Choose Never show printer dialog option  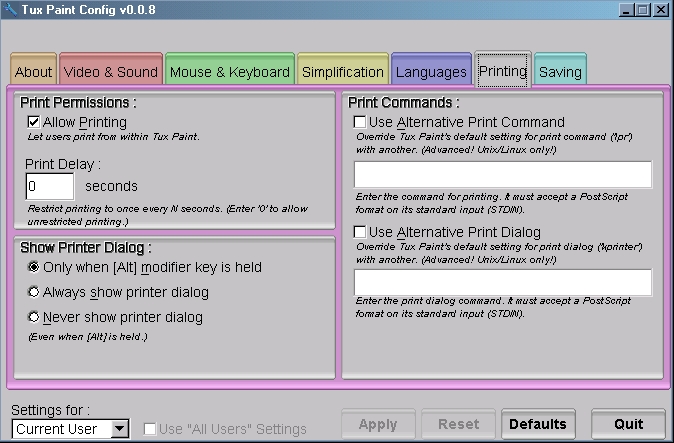point(34,317)
